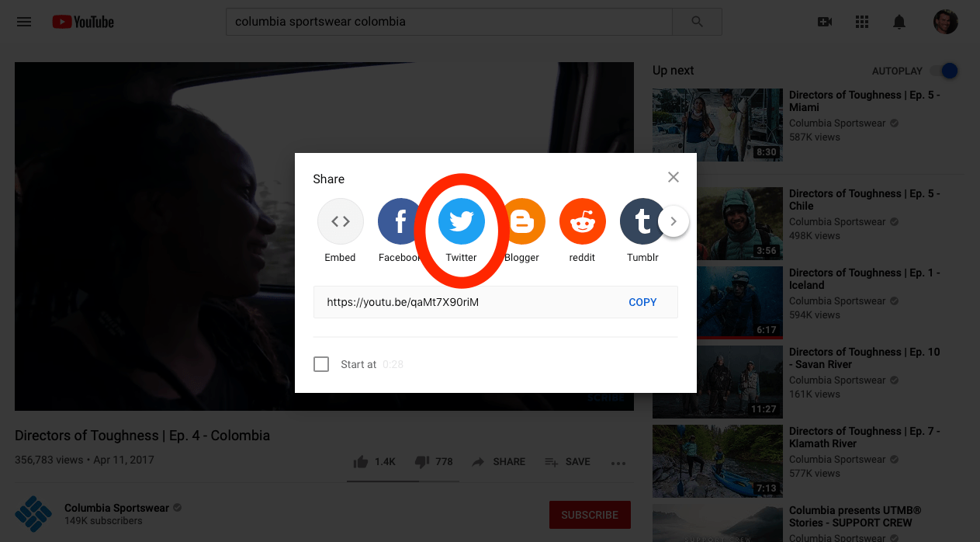Open the Ep. 5 - Miami title link
Viewport: 980px width, 542px height.
(x=865, y=101)
